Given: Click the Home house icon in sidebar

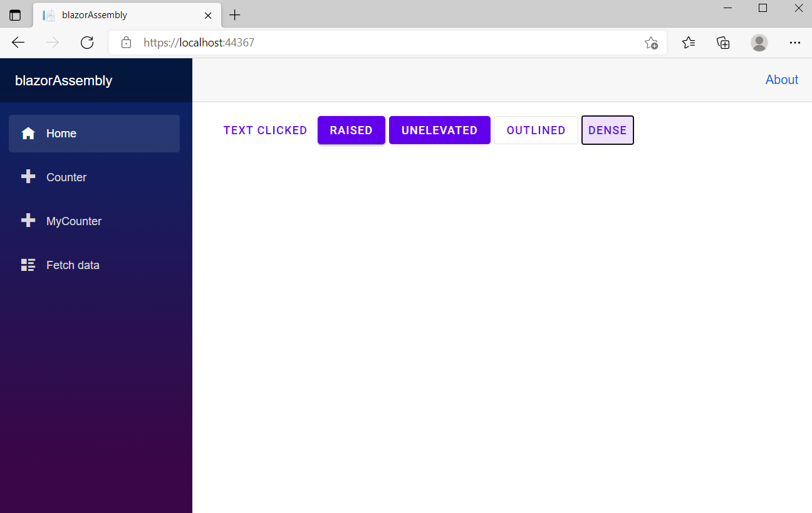Looking at the screenshot, I should click(28, 134).
